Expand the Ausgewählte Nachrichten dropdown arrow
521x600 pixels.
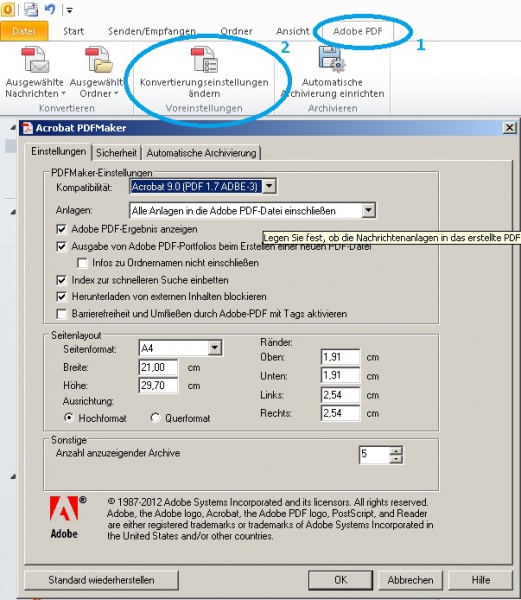coord(63,93)
